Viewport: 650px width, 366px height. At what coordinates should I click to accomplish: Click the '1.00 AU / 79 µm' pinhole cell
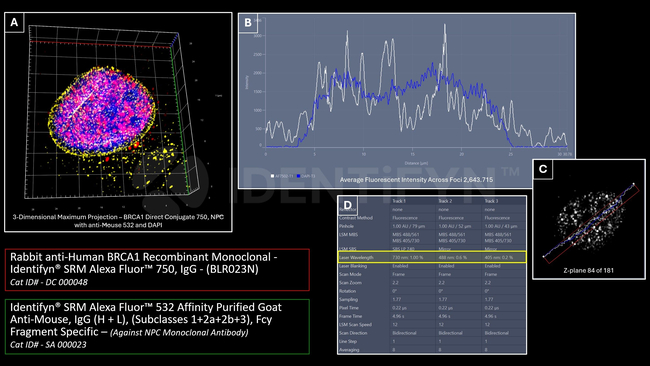pyautogui.click(x=409, y=226)
